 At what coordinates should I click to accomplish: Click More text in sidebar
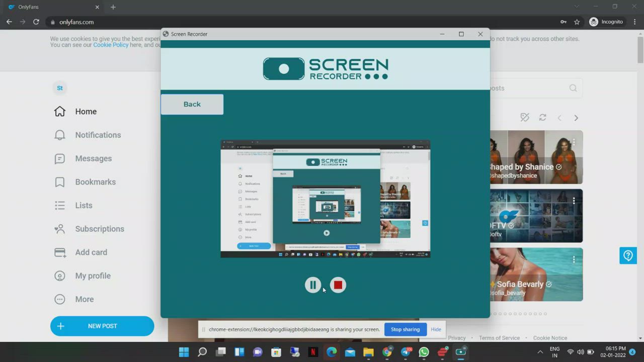click(x=85, y=299)
